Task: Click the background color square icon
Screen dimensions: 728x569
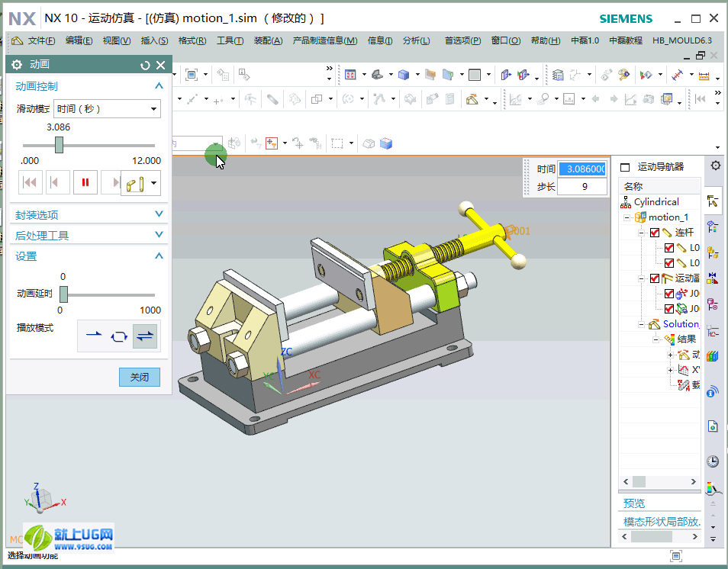Action: tap(475, 75)
